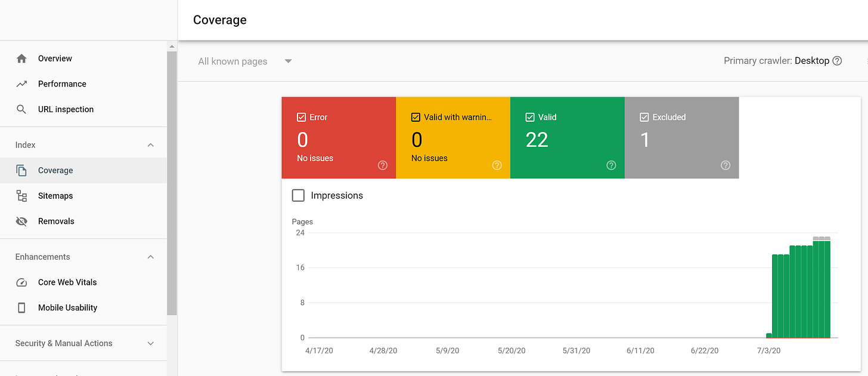The image size is (868, 376).
Task: Collapse the Index section chevron
Action: click(151, 145)
